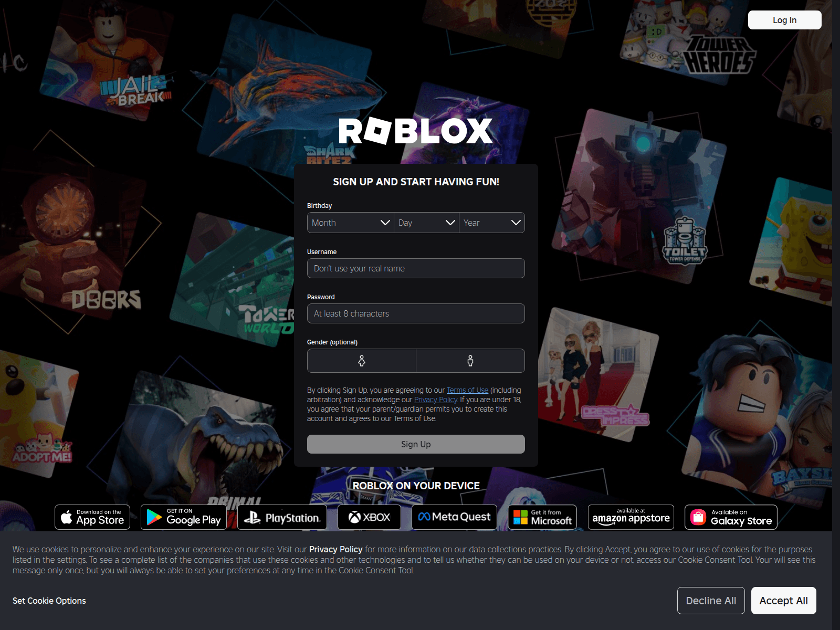
Task: Open the Meta Quest badge
Action: point(455,517)
